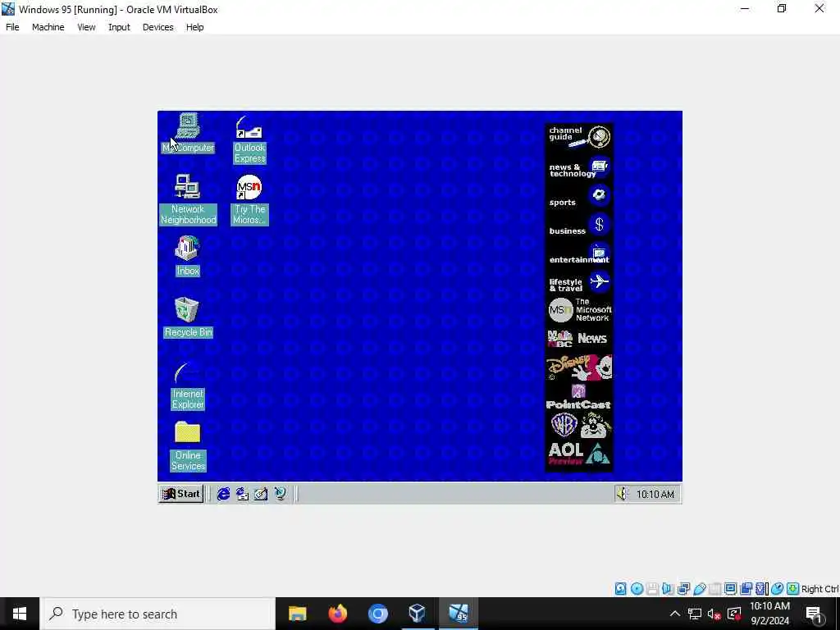Open the business channel
This screenshot has height=630, width=840.
pyautogui.click(x=579, y=226)
